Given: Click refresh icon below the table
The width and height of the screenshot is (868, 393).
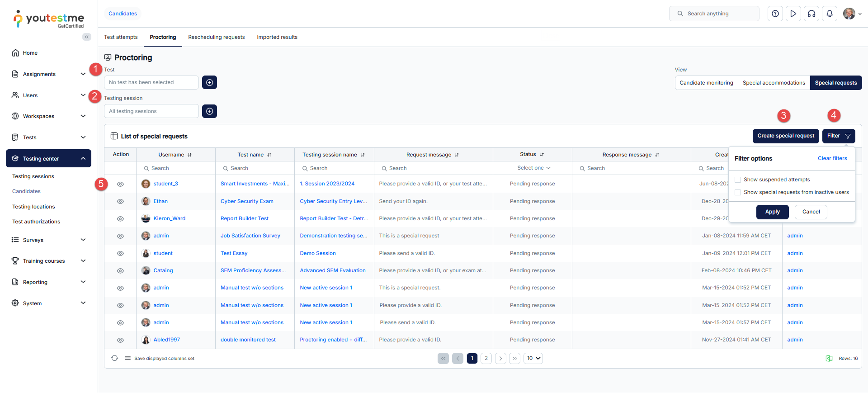Looking at the screenshot, I should tap(114, 358).
